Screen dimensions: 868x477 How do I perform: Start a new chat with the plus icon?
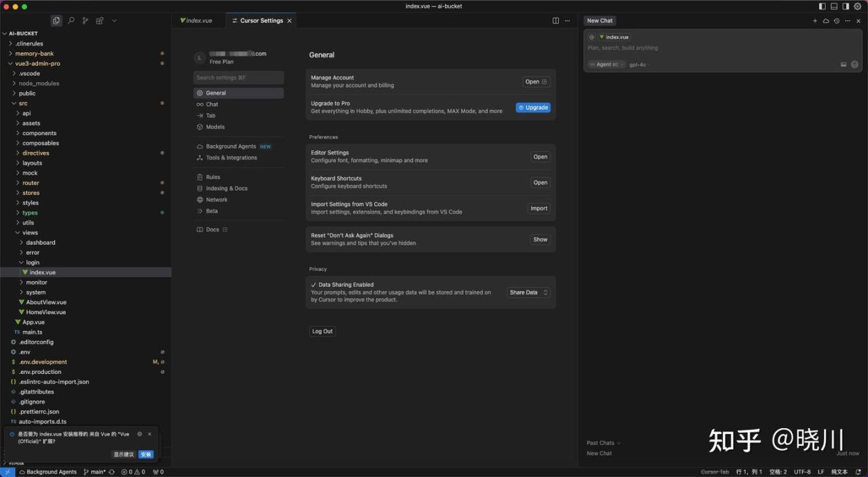[815, 21]
